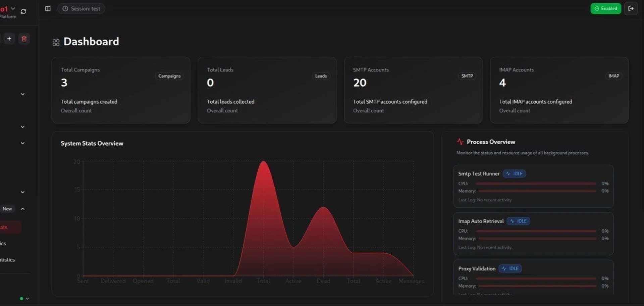Click the logout icon next to Enabled

coord(631,9)
